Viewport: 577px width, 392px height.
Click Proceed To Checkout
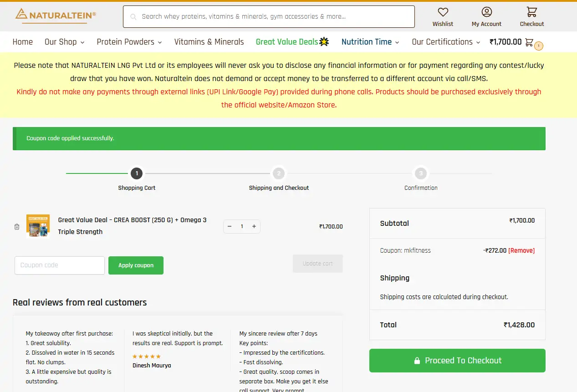click(457, 360)
